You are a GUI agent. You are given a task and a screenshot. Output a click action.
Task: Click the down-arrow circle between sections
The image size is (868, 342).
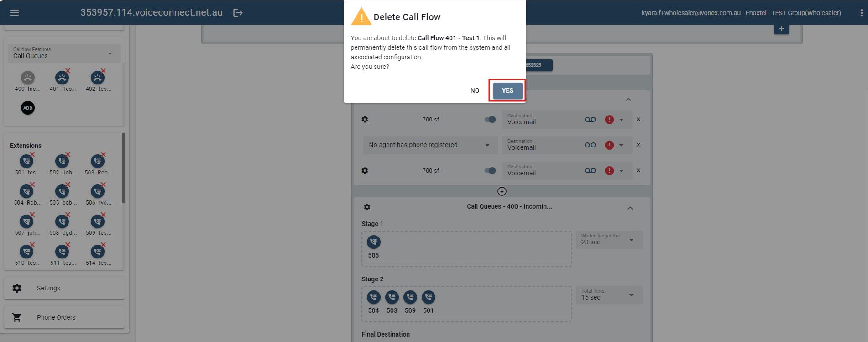[x=502, y=191]
